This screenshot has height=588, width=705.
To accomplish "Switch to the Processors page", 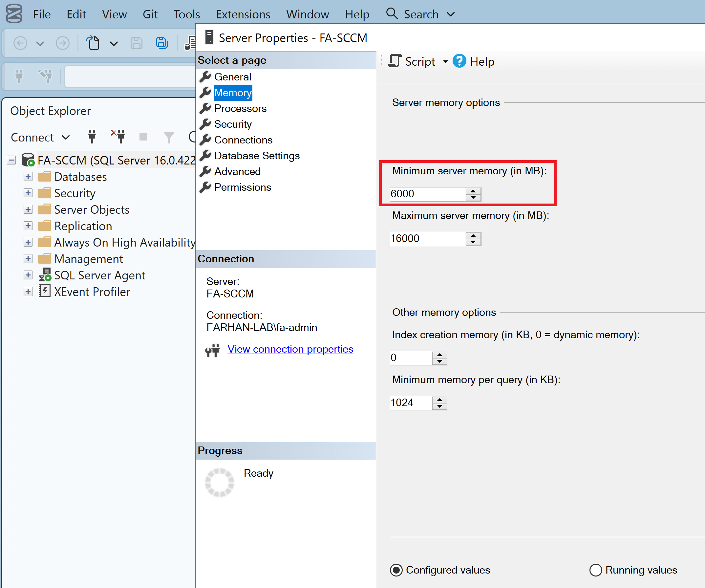I will tap(240, 108).
